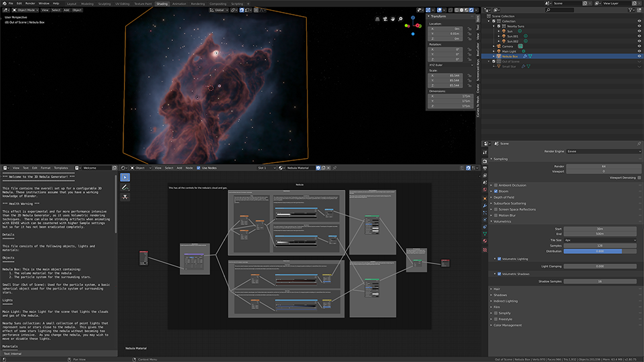
Task: Select the Annotate tool in node editor
Action: pos(125,188)
